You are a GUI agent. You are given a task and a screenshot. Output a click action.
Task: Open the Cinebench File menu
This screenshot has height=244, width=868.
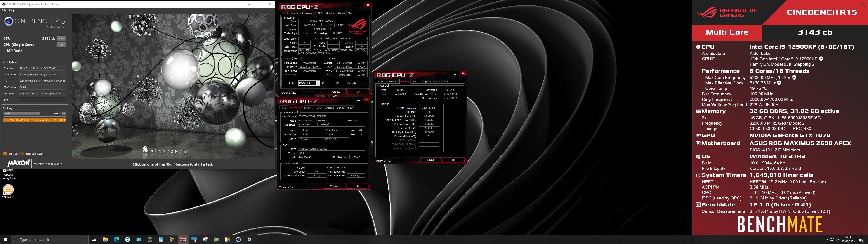point(4,10)
